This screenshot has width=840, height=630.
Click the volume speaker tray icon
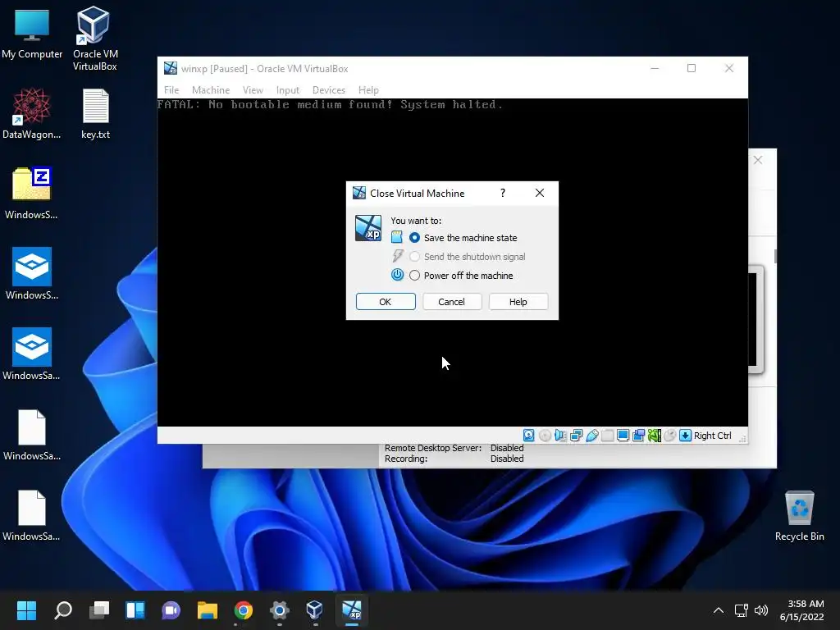click(760, 610)
